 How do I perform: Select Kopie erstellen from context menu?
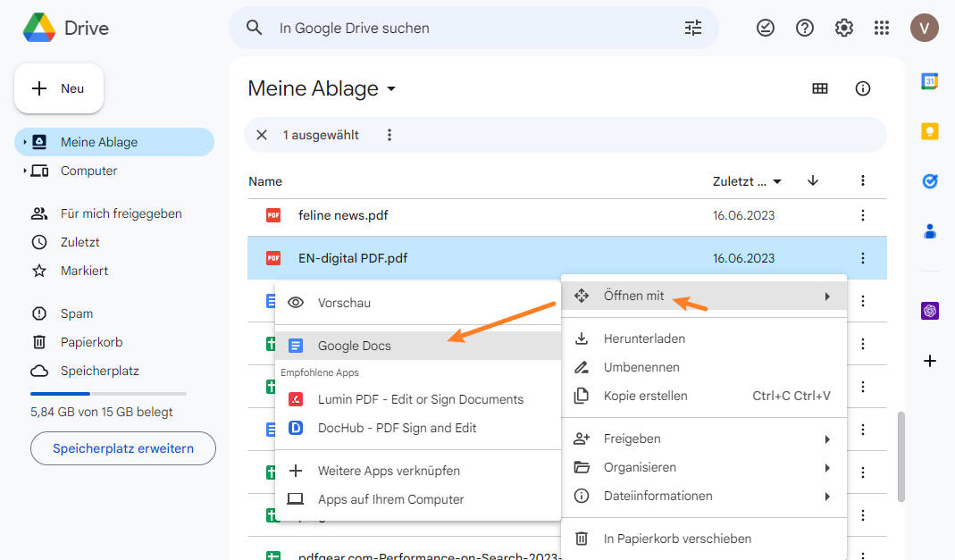point(703,396)
